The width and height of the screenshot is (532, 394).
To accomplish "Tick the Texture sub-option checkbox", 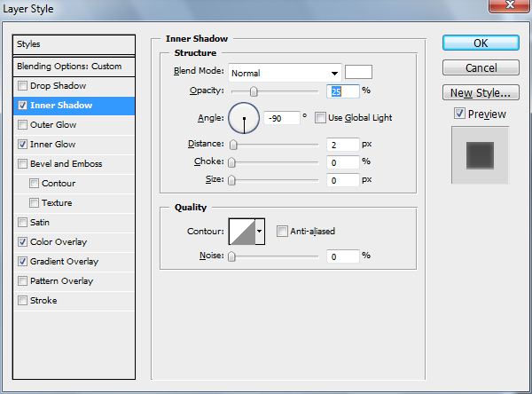I will 34,203.
